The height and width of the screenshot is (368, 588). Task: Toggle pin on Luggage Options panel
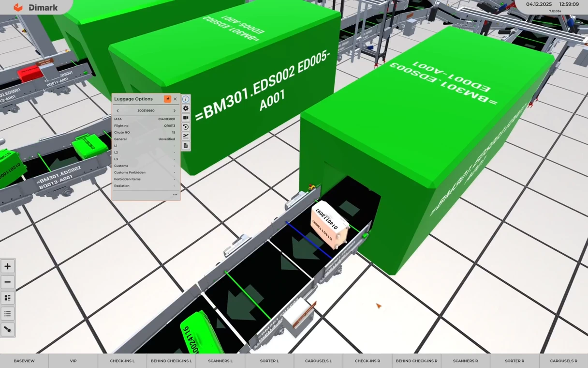[167, 99]
